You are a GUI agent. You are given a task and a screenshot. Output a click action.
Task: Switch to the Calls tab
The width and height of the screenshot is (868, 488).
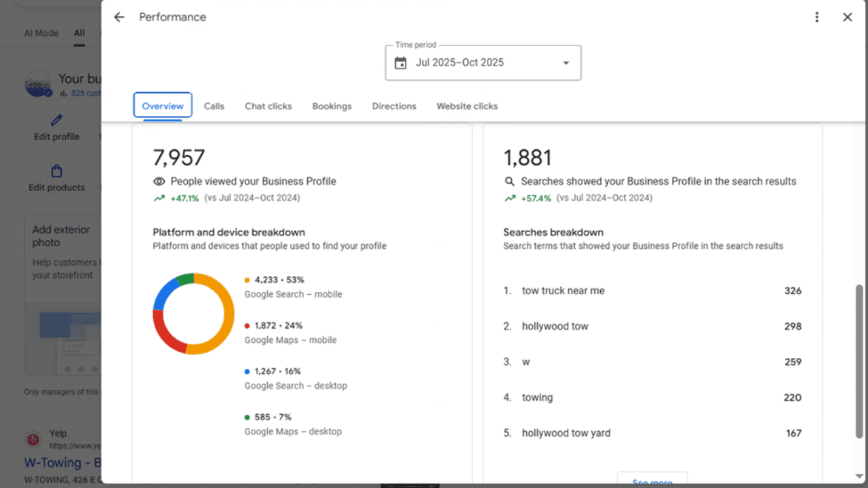tap(214, 106)
